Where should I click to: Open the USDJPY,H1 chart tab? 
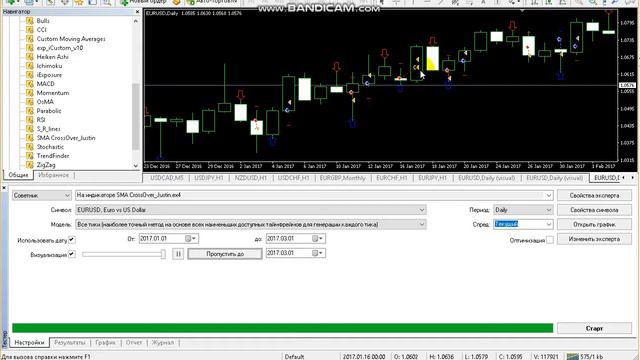coord(209,178)
